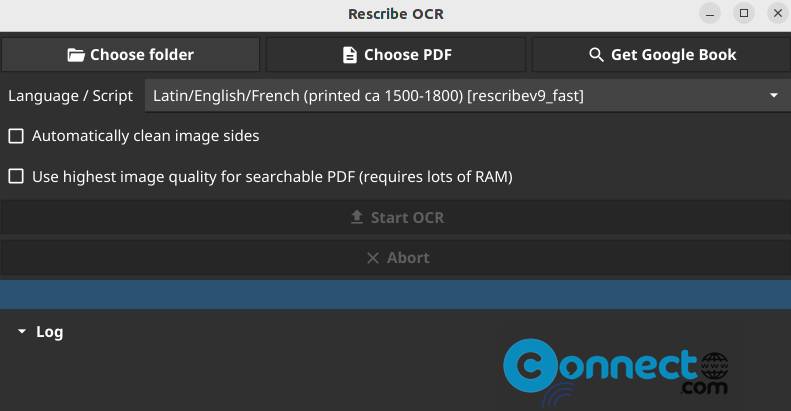791x411 pixels.
Task: Open the Language / Script dropdown
Action: point(468,96)
